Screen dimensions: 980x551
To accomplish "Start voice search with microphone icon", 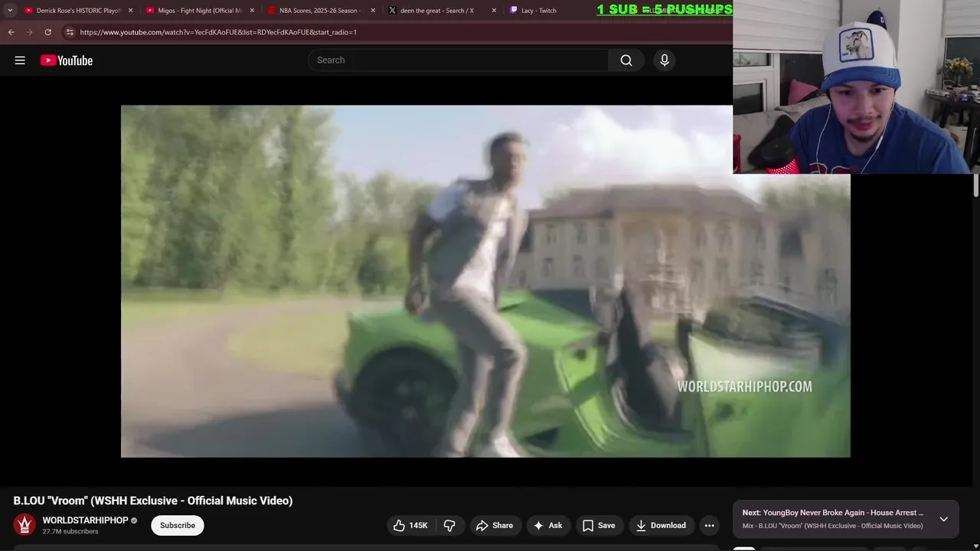I will click(665, 60).
